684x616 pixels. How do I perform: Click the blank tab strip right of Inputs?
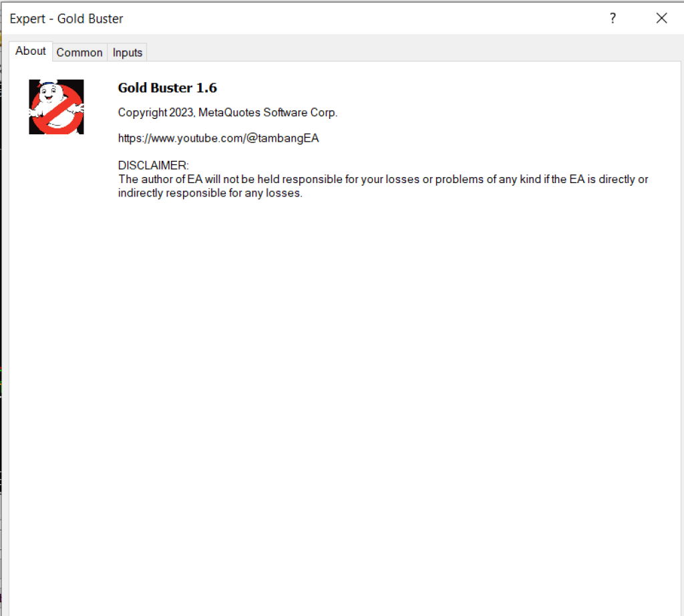coord(401,52)
